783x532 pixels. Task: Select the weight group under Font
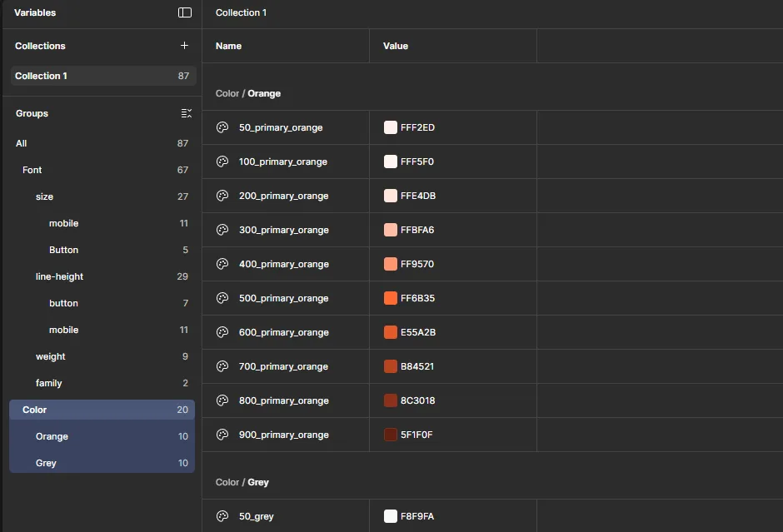pyautogui.click(x=50, y=356)
